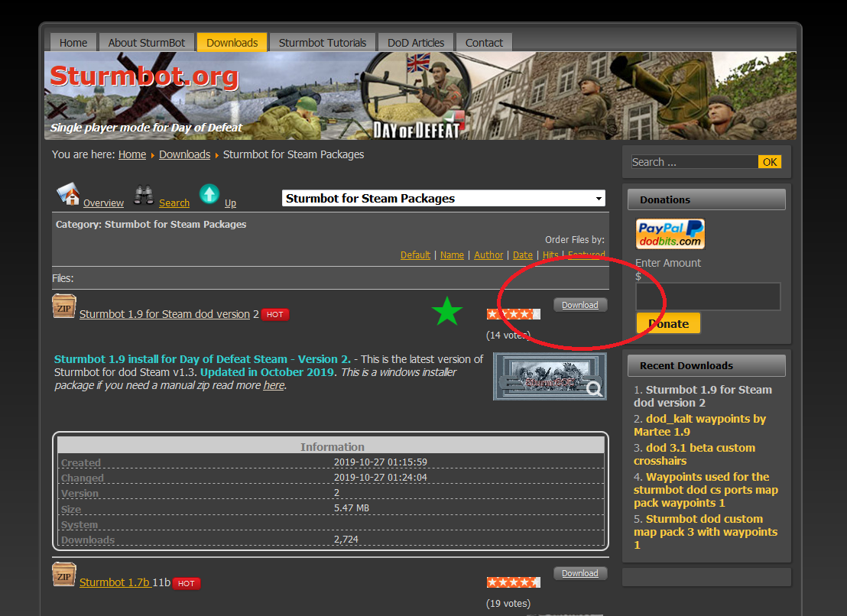
Task: Click the '2,724' downloads value
Action: point(346,540)
